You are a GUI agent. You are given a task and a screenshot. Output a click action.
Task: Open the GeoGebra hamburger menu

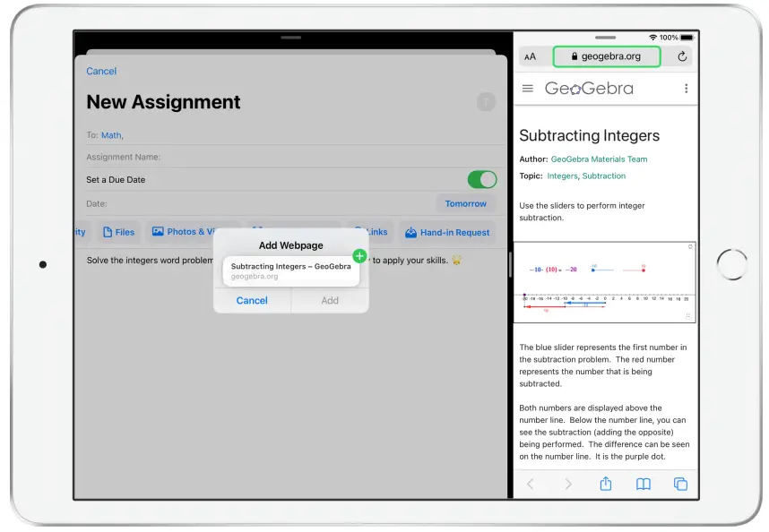click(528, 88)
